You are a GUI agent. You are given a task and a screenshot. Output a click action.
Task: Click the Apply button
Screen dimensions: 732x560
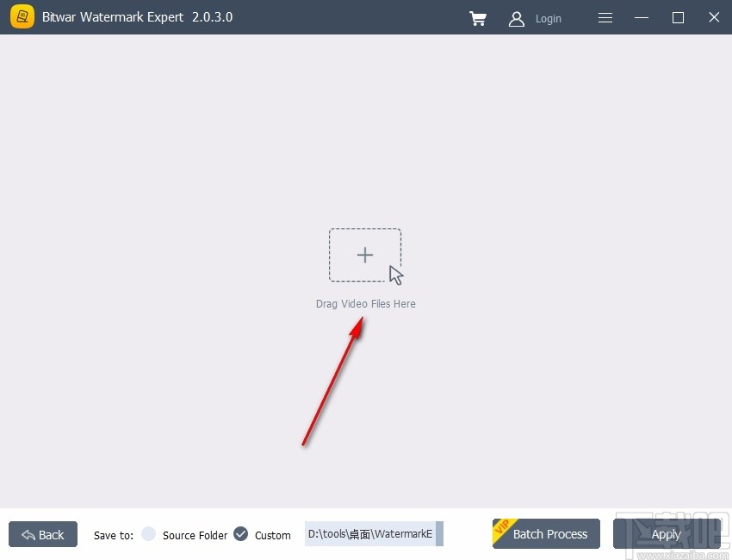(667, 534)
